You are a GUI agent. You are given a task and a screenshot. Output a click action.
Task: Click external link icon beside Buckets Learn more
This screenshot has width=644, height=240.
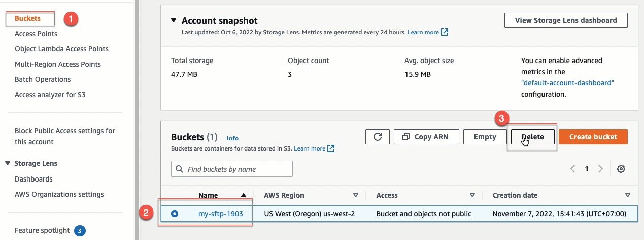[331, 148]
